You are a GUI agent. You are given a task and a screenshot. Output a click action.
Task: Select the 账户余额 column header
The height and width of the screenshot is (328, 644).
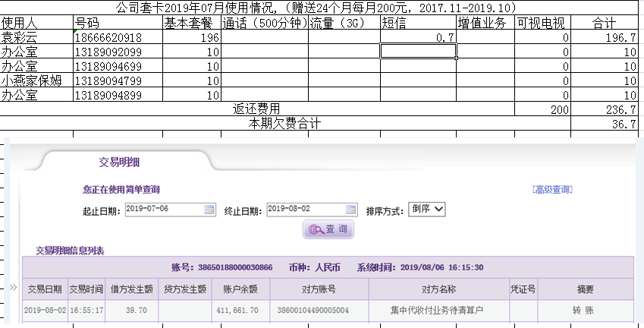tap(237, 289)
